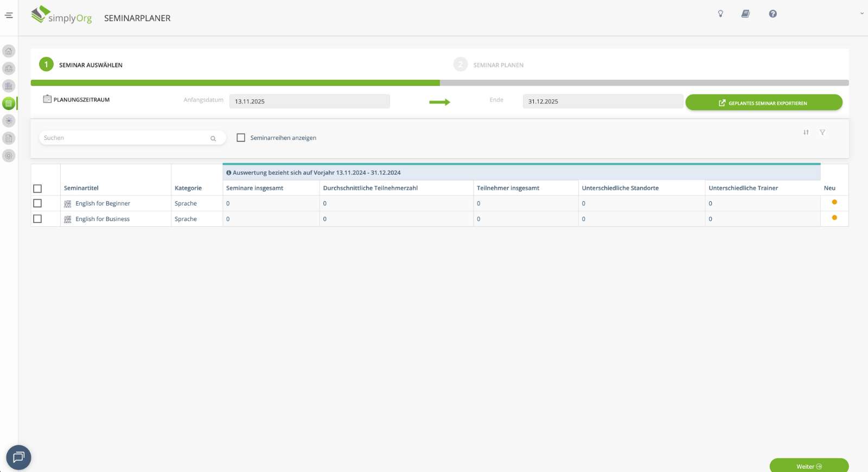This screenshot has height=472, width=868.
Task: Click the filter funnel icon
Action: click(822, 132)
